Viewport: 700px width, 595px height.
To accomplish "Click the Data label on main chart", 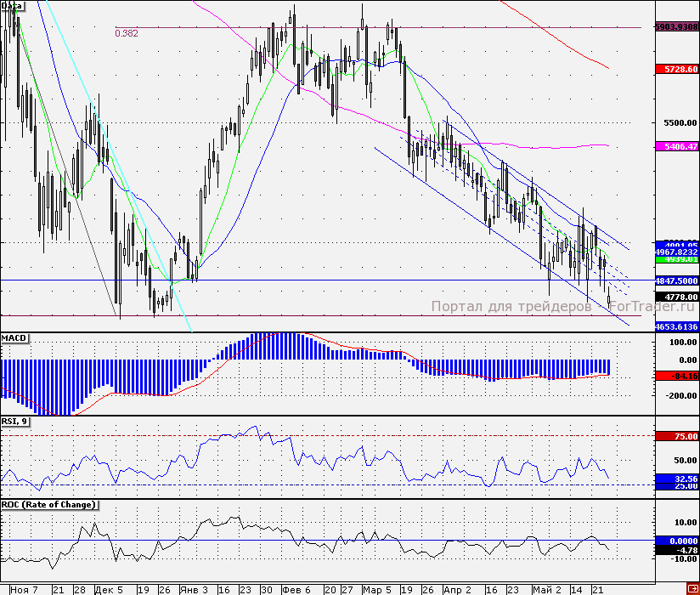I will click(x=12, y=6).
